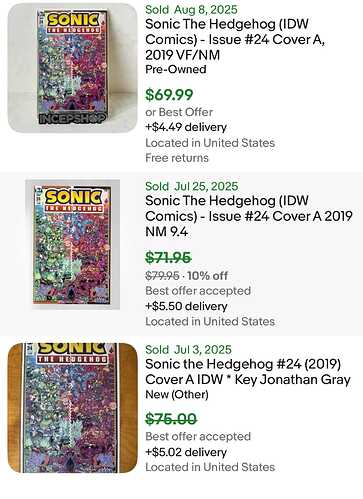The height and width of the screenshot is (499, 363).
Task: Click the New (Other) condition text
Action: point(177,395)
